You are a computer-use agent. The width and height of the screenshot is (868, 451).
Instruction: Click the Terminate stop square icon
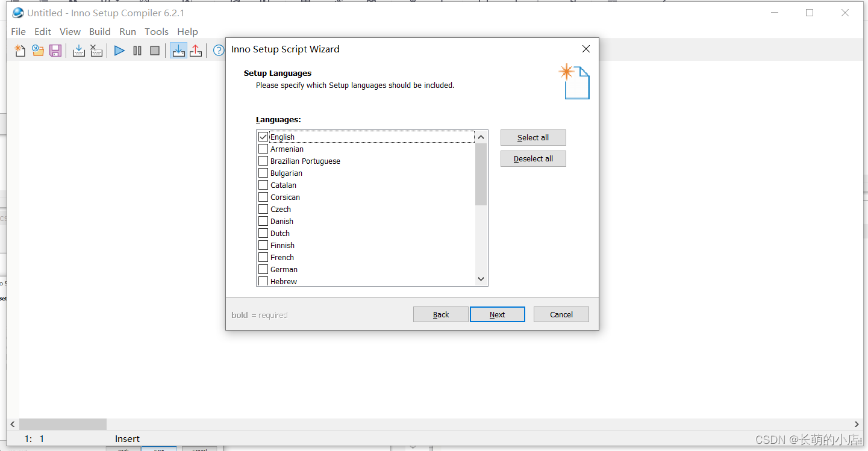click(x=155, y=51)
